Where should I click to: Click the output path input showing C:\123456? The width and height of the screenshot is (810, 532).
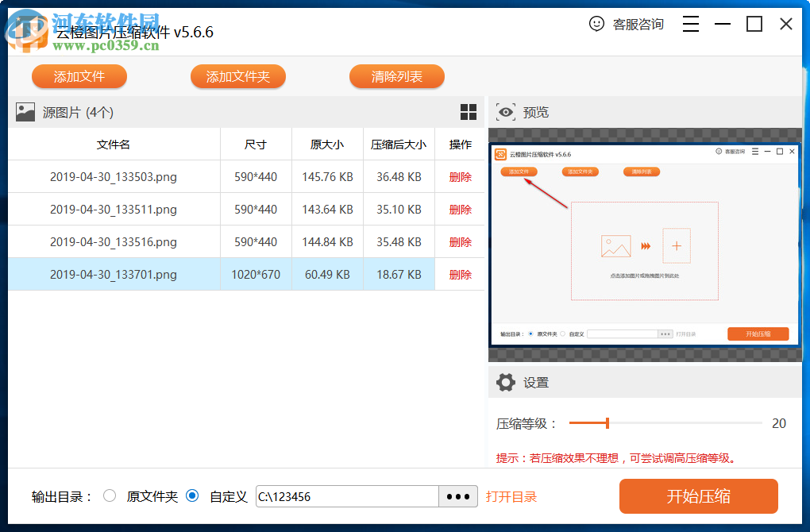click(x=347, y=495)
